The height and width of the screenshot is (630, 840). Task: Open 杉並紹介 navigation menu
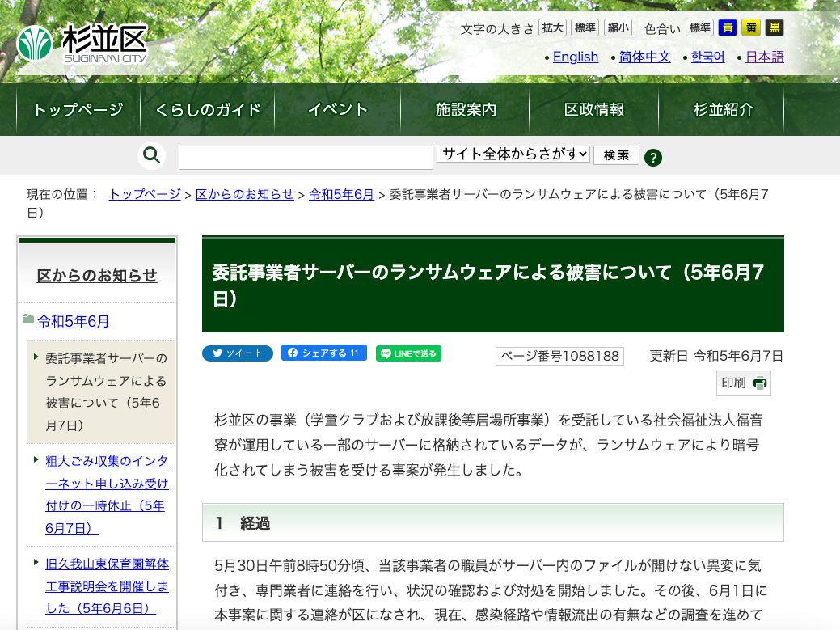(x=722, y=110)
